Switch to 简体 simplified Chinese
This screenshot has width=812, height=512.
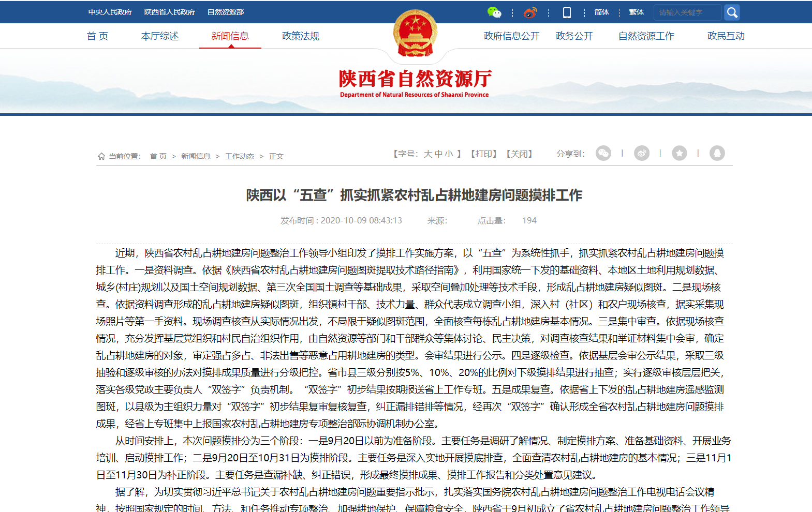click(x=602, y=12)
